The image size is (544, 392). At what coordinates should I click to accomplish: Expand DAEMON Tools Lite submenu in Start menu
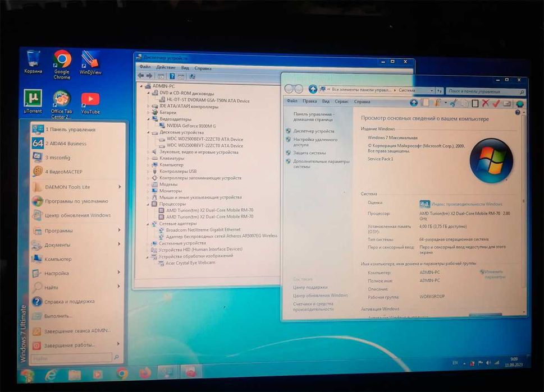[x=120, y=187]
